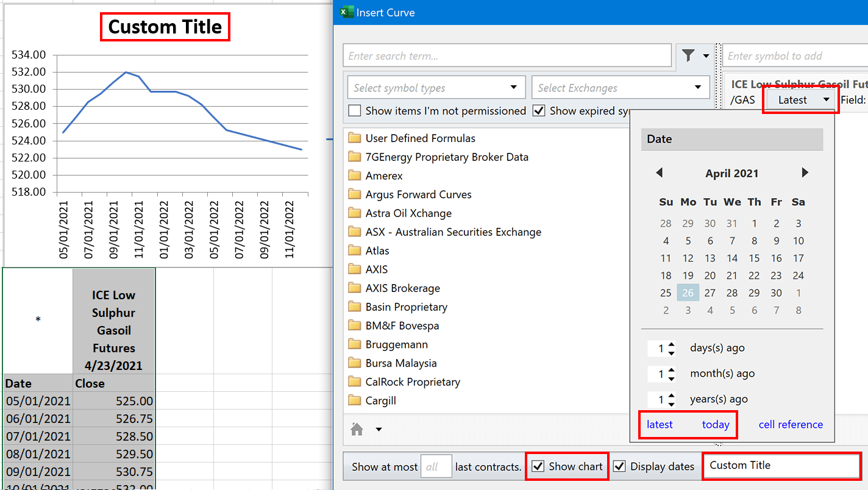Open the dropdown arrow beside home icon
This screenshot has width=868, height=490.
click(379, 430)
